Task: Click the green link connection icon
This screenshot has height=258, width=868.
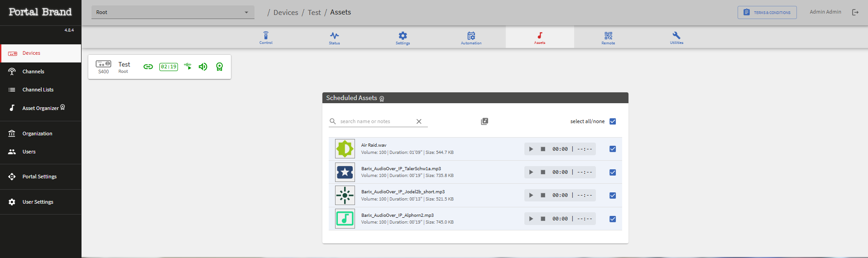Action: pos(148,67)
